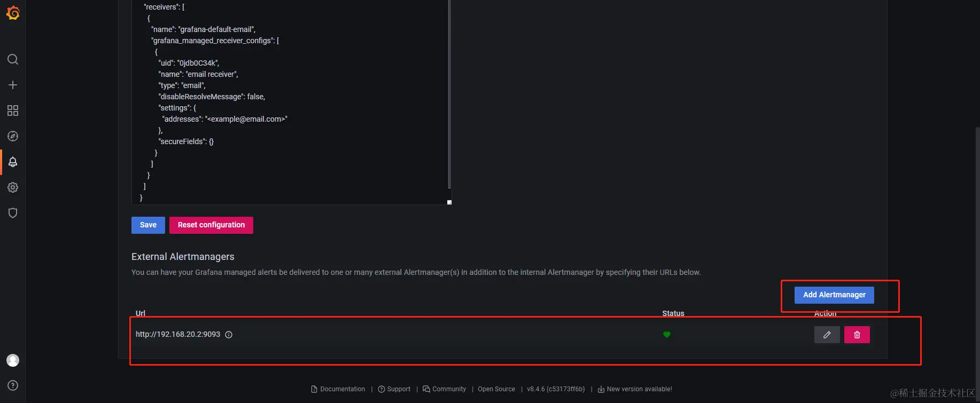Open the Configuration gear icon
The width and height of the screenshot is (980, 403).
pos(13,187)
